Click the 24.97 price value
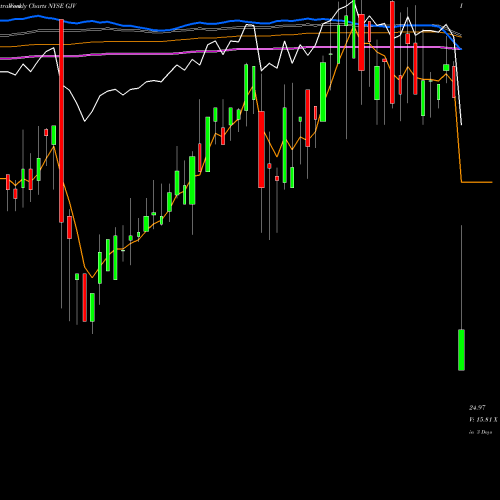 (x=477, y=408)
